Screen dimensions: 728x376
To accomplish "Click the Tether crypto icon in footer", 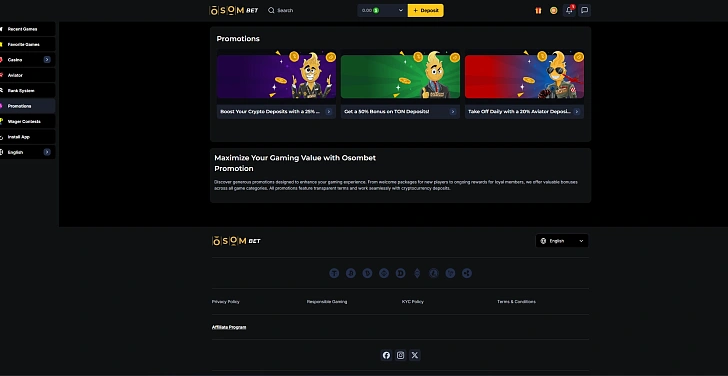I will pos(334,273).
